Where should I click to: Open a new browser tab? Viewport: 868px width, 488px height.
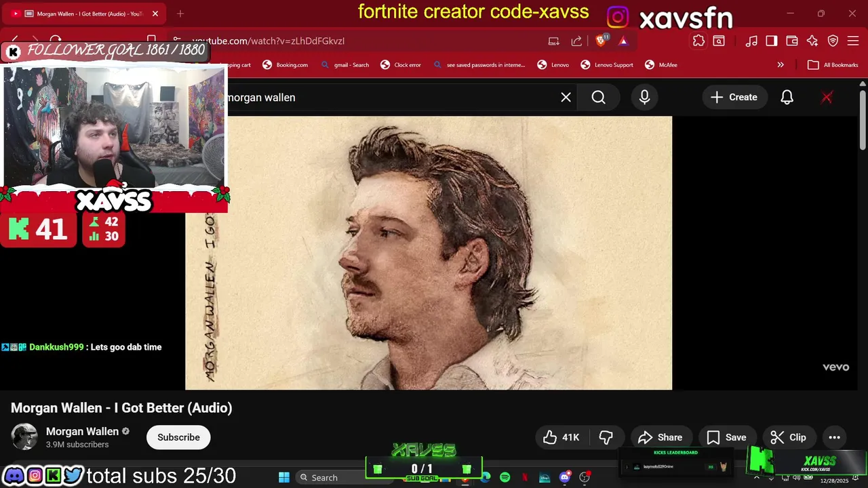(x=180, y=14)
